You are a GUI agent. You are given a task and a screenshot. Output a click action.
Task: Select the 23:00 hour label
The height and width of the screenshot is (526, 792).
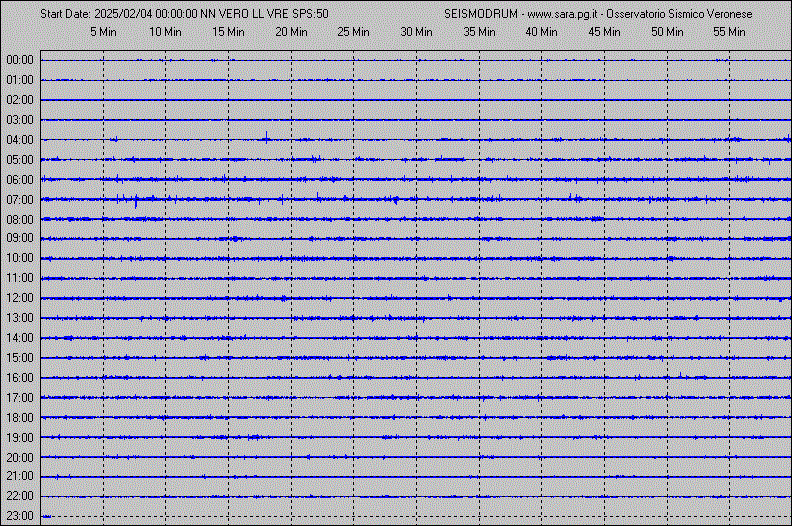click(x=20, y=515)
